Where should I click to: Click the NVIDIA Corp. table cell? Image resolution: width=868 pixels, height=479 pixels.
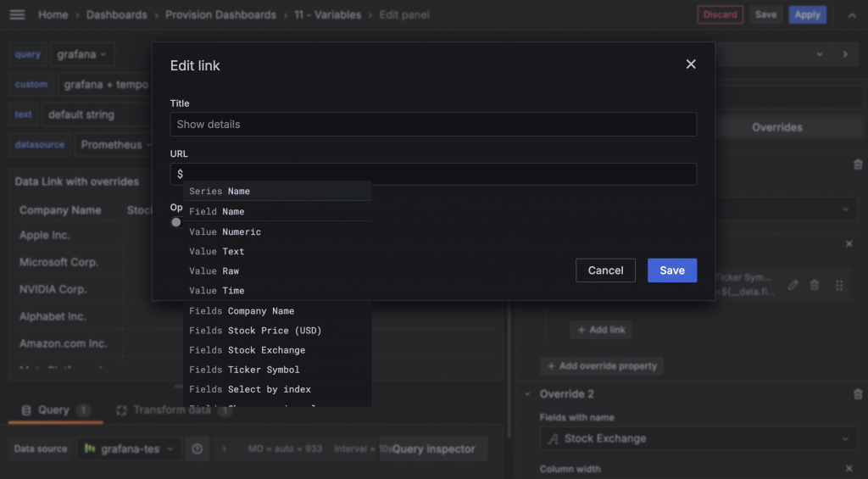[53, 290]
